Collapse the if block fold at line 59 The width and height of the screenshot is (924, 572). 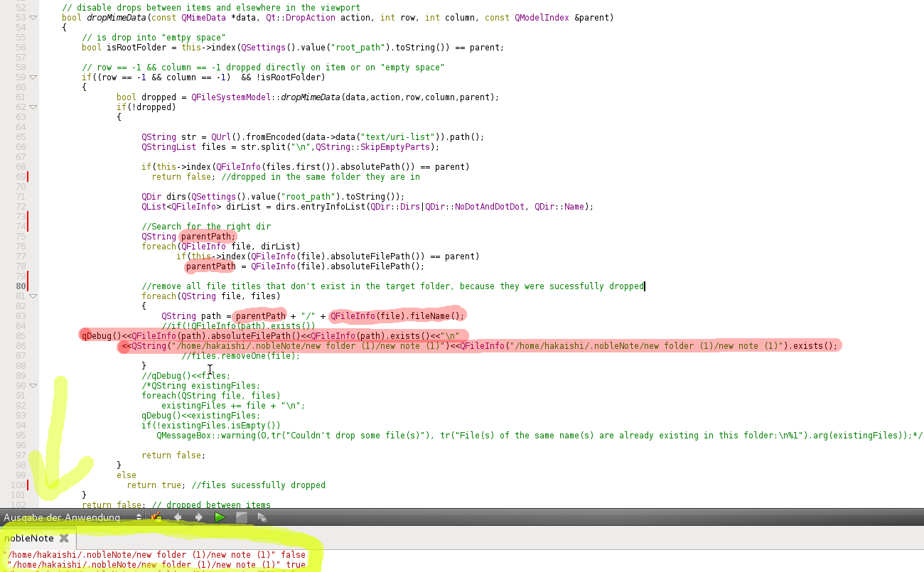point(33,77)
